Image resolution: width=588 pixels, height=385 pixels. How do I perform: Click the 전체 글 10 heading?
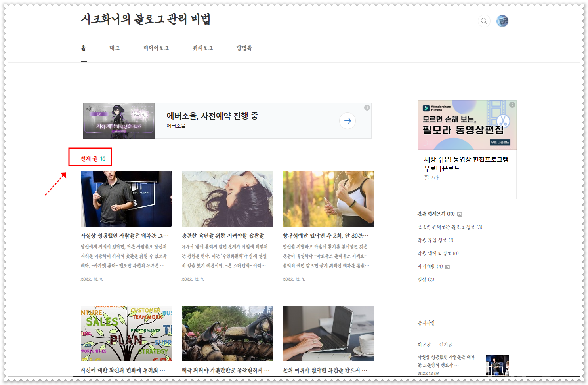coord(93,159)
